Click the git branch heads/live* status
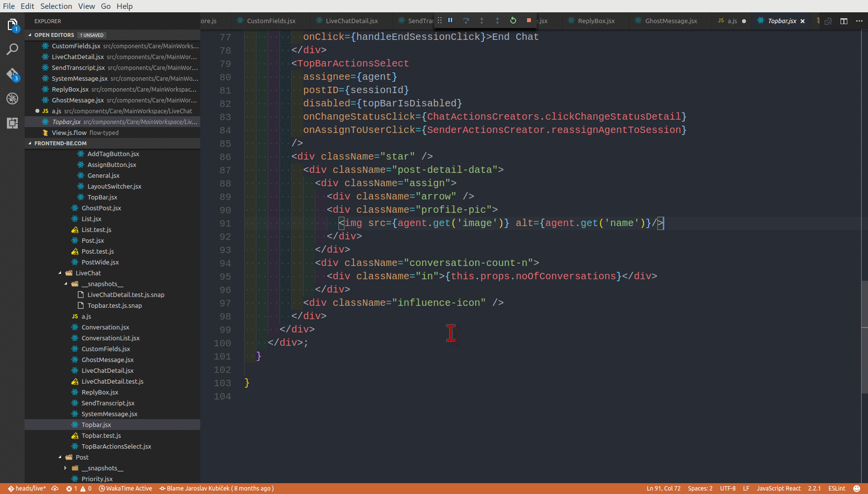 [x=27, y=489]
